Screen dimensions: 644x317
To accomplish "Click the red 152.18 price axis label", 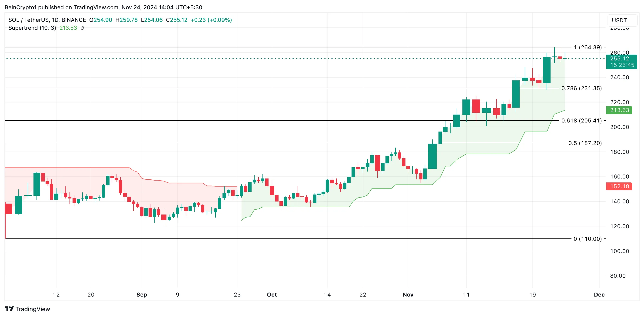I will pos(619,186).
